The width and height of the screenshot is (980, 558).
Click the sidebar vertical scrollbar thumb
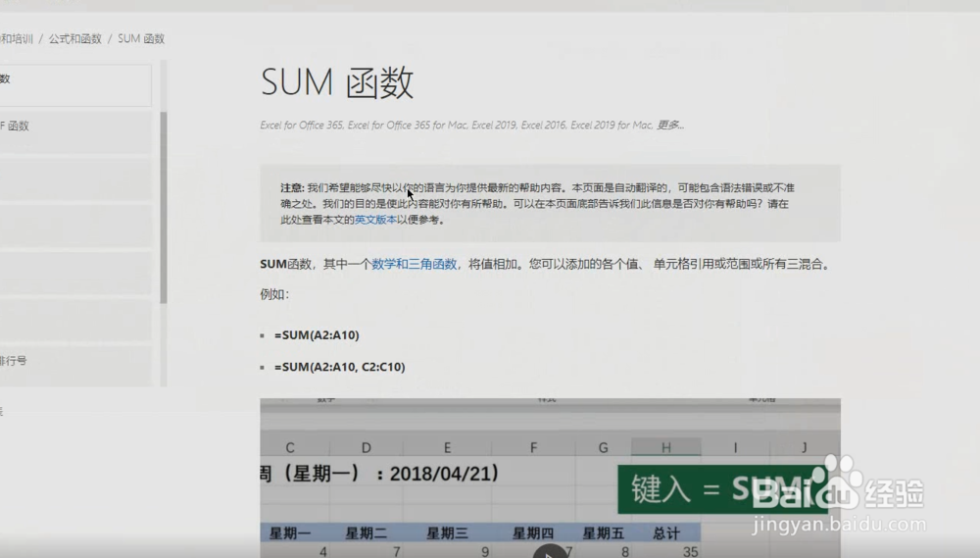(x=164, y=208)
